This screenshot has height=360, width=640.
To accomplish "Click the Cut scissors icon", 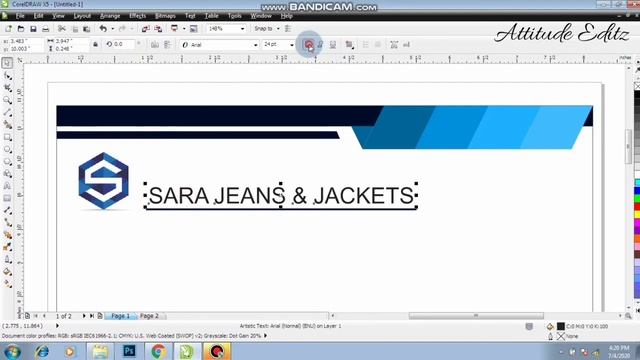I will 62,29.
